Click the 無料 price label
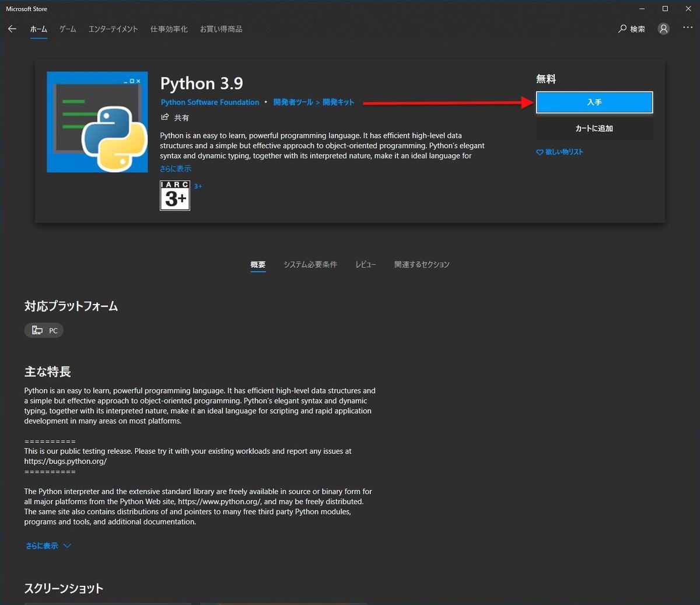This screenshot has width=700, height=605. coord(546,79)
